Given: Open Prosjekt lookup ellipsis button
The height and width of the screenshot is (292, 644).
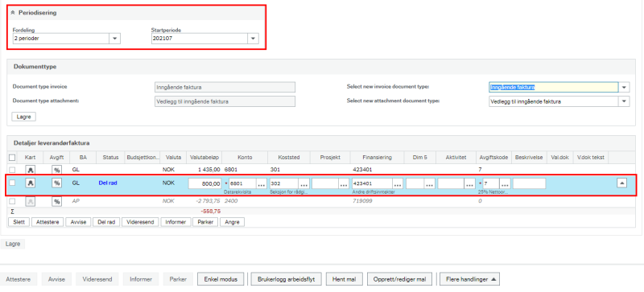Looking at the screenshot, I should (x=344, y=184).
